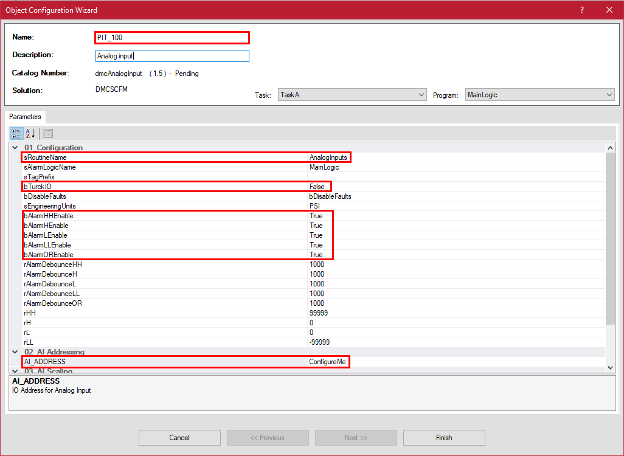Click the Name field containing PIT_100

click(x=171, y=37)
